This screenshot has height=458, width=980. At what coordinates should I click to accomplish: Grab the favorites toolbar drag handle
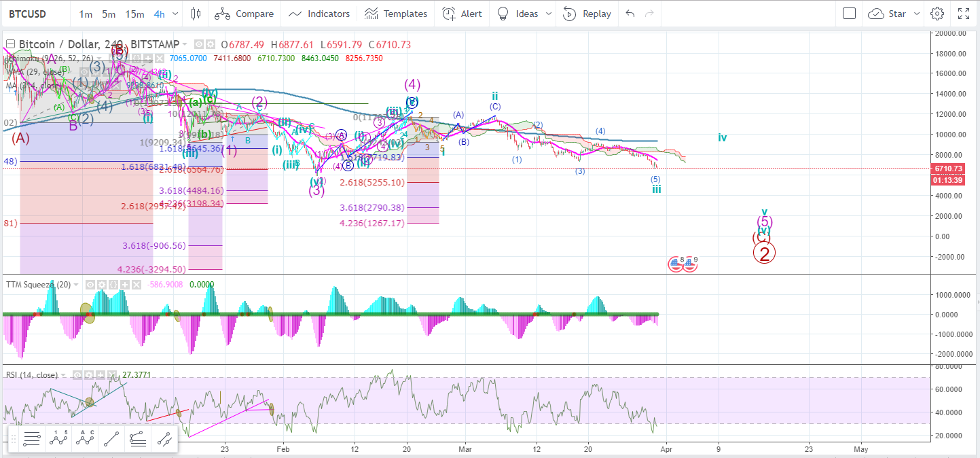pyautogui.click(x=14, y=440)
